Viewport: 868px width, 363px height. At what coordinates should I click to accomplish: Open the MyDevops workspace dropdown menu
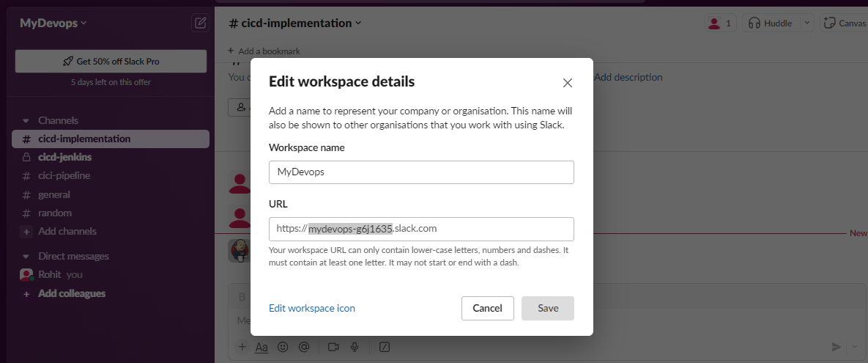[53, 23]
